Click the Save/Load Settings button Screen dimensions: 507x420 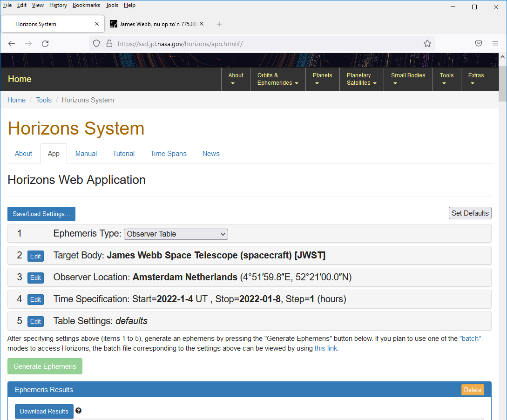tap(41, 214)
